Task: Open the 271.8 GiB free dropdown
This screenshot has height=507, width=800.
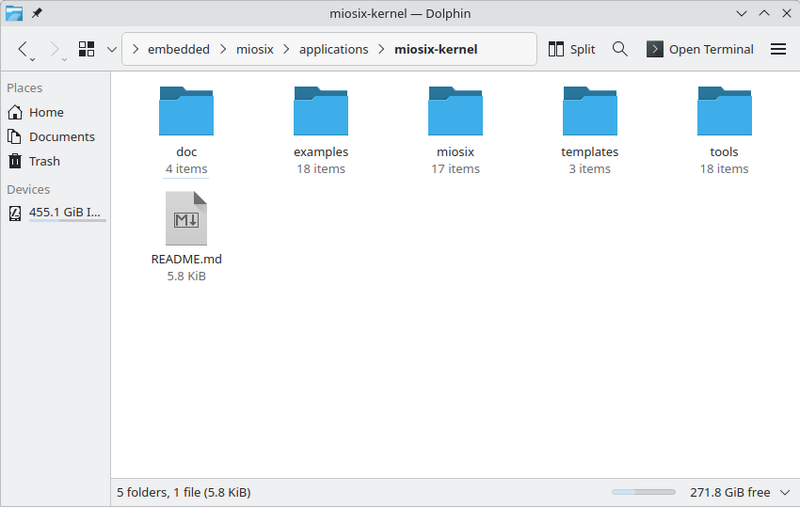Action: [x=785, y=493]
